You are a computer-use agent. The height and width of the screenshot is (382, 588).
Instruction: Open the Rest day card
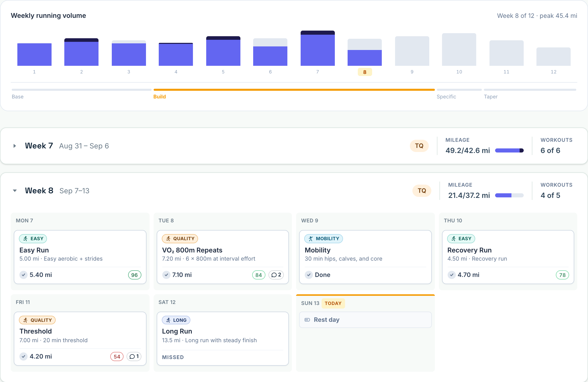point(365,320)
